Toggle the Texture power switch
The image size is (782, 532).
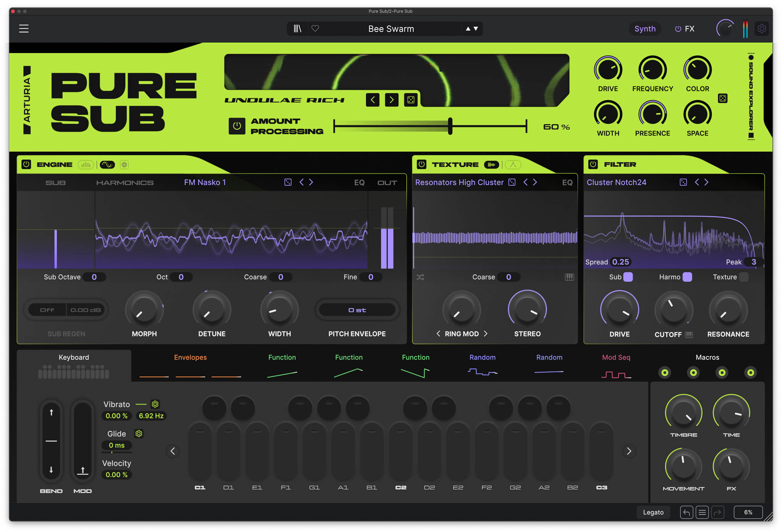point(422,164)
